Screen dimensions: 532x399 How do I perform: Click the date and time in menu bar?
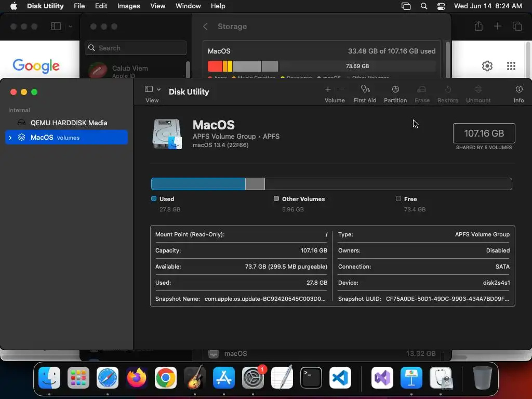point(488,6)
